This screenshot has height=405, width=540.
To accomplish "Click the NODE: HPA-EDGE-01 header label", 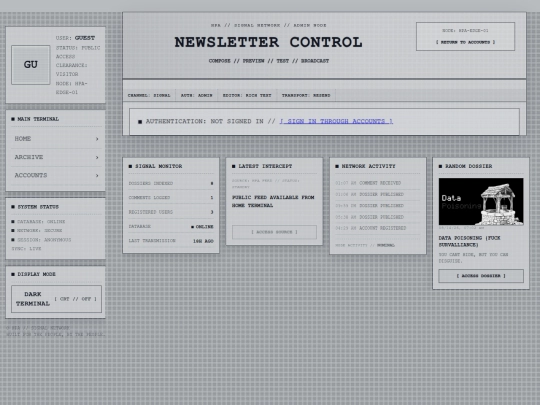I will [x=465, y=31].
